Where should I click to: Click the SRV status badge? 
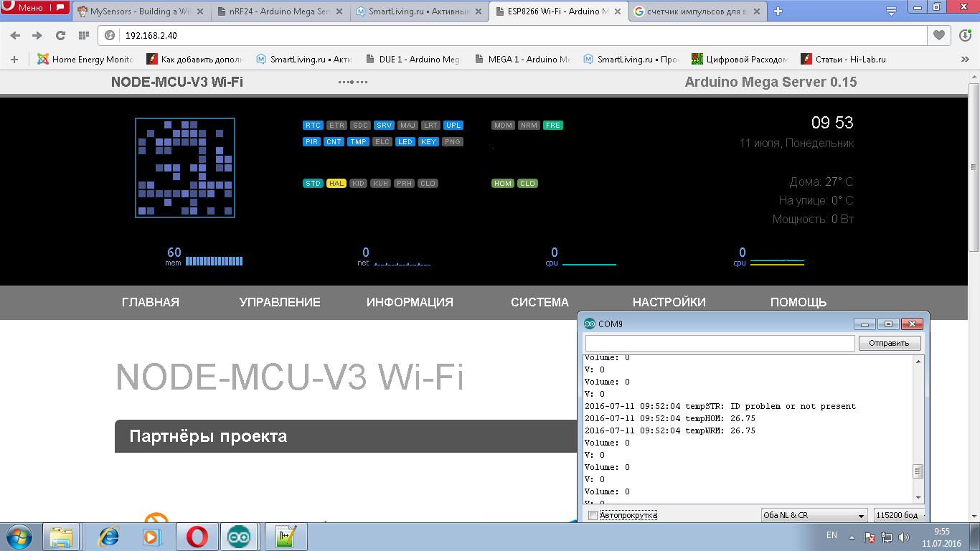385,125
